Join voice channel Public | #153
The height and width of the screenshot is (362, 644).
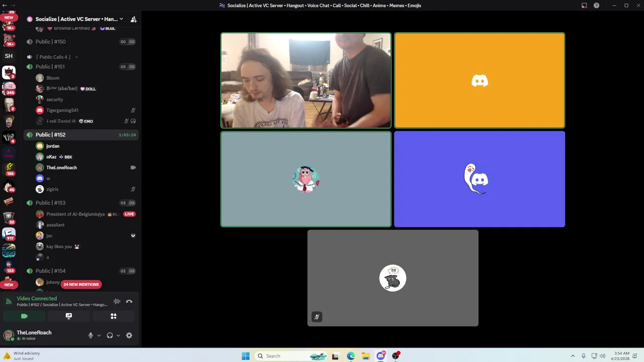(x=81, y=203)
